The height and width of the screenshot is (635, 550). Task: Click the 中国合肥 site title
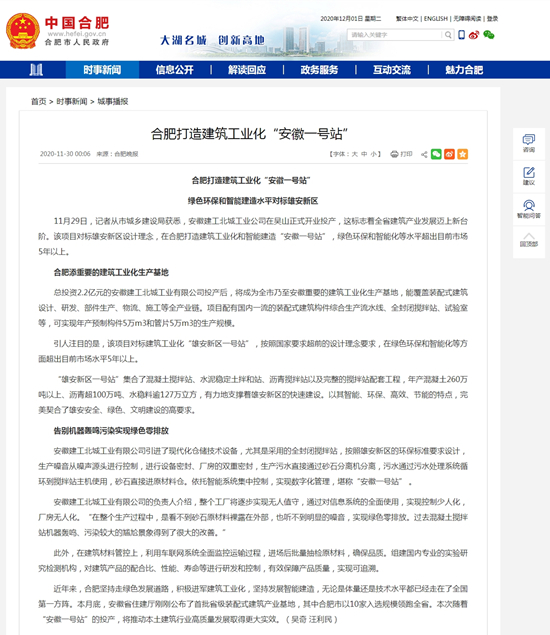(77, 23)
